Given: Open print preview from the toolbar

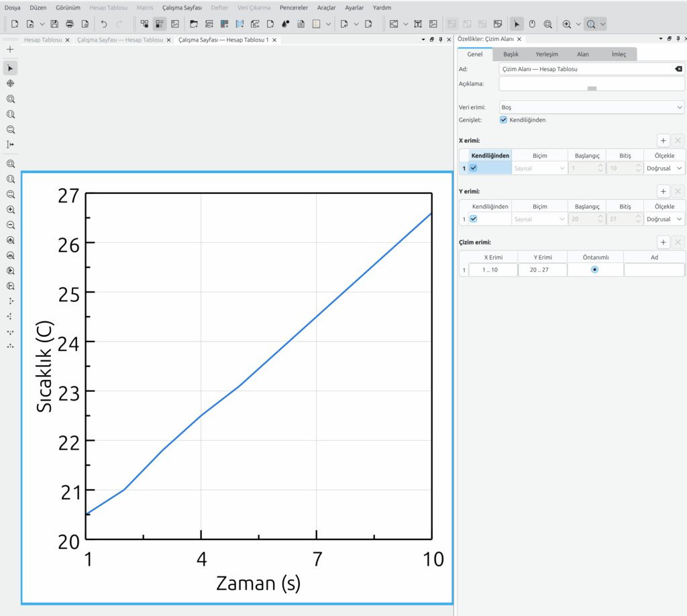Looking at the screenshot, I should pyautogui.click(x=85, y=24).
